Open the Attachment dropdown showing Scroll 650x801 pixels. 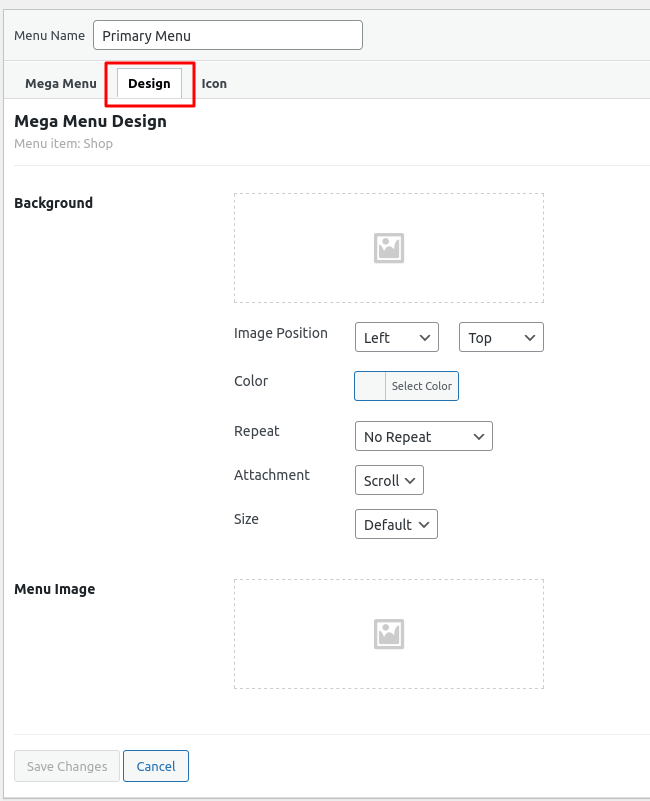point(389,480)
